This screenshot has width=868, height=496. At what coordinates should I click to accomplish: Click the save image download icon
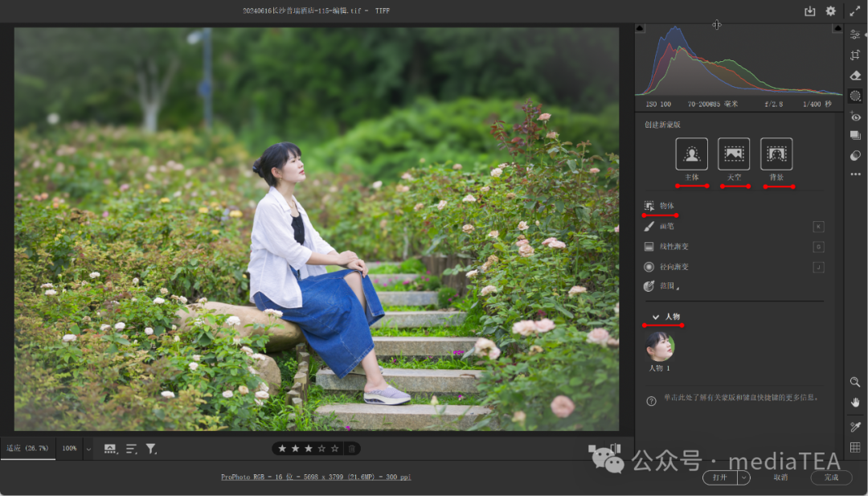[x=810, y=11]
